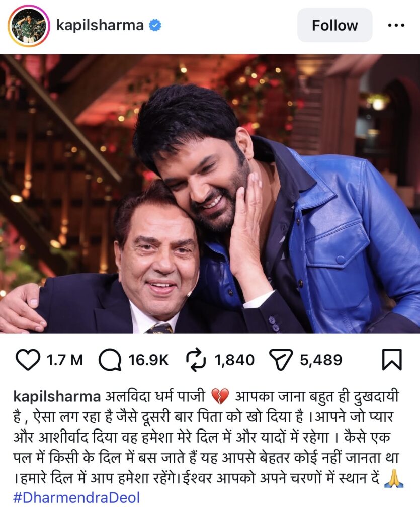Tap the repost arrows icon
The width and height of the screenshot is (420, 515).
coord(196,360)
